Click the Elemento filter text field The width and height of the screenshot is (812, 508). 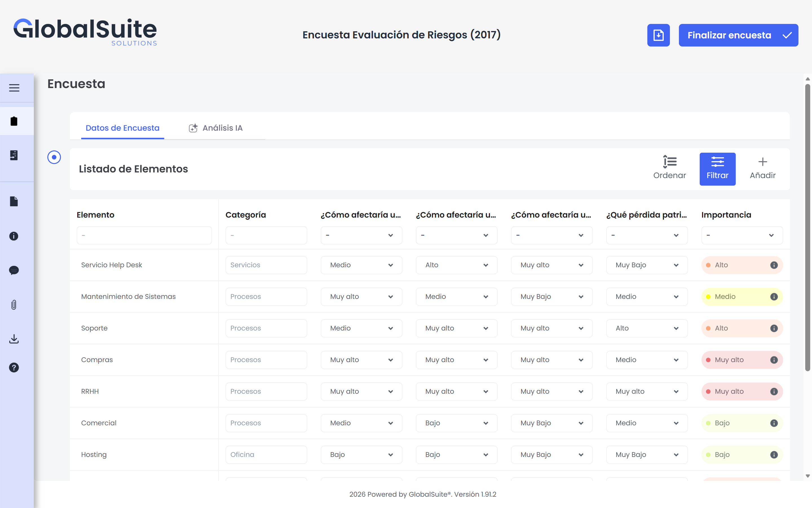144,235
